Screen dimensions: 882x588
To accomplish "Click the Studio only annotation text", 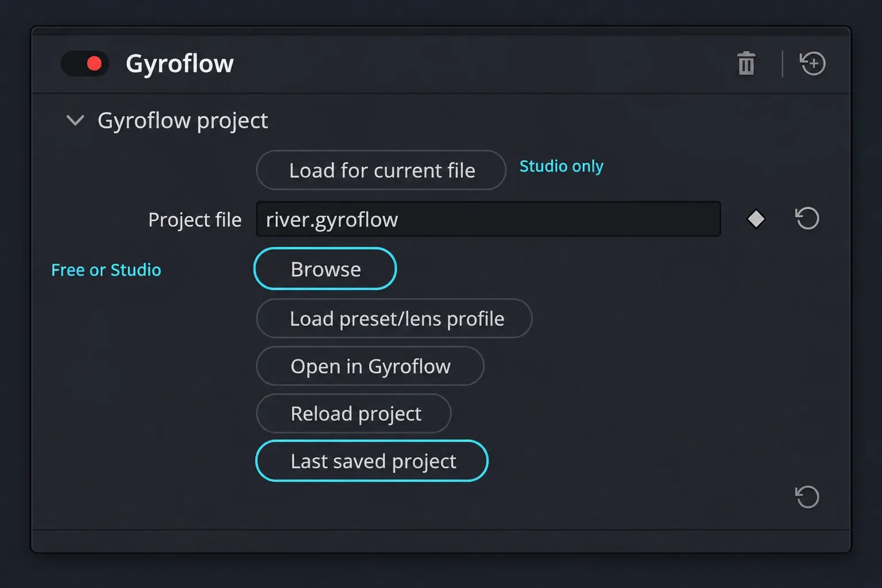I will pyautogui.click(x=561, y=166).
